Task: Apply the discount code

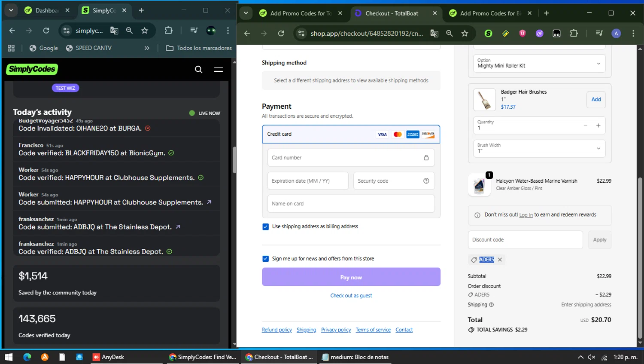Action: coord(600,240)
